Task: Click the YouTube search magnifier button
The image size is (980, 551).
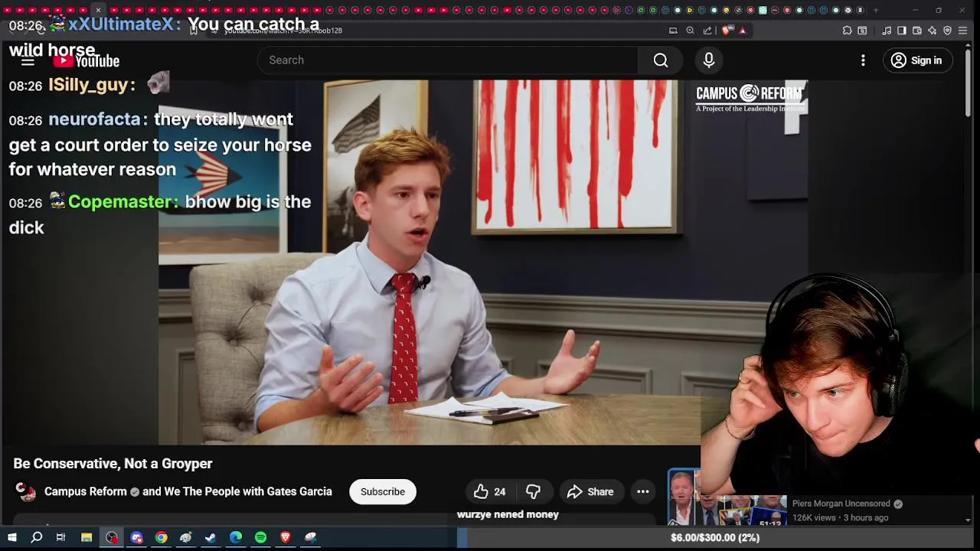Action: click(661, 60)
